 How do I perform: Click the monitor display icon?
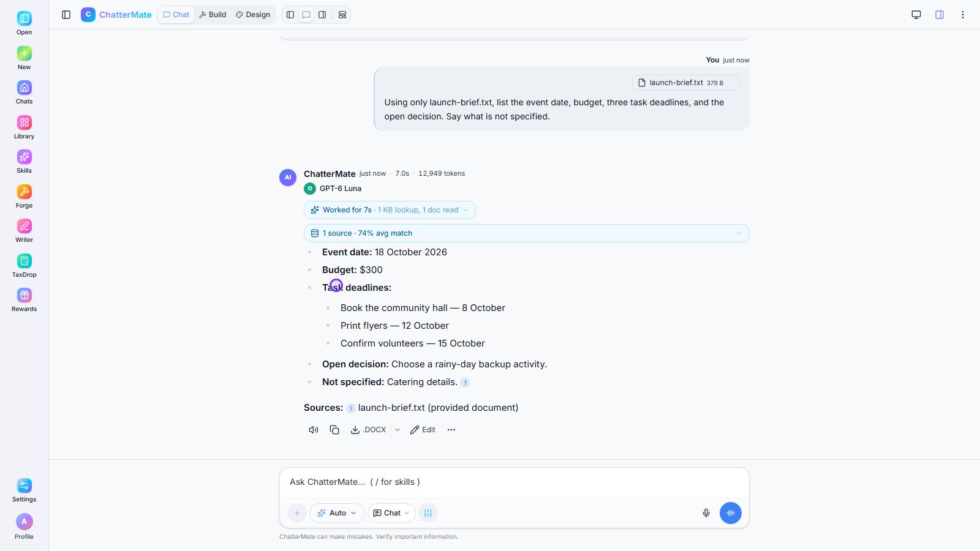pos(916,15)
